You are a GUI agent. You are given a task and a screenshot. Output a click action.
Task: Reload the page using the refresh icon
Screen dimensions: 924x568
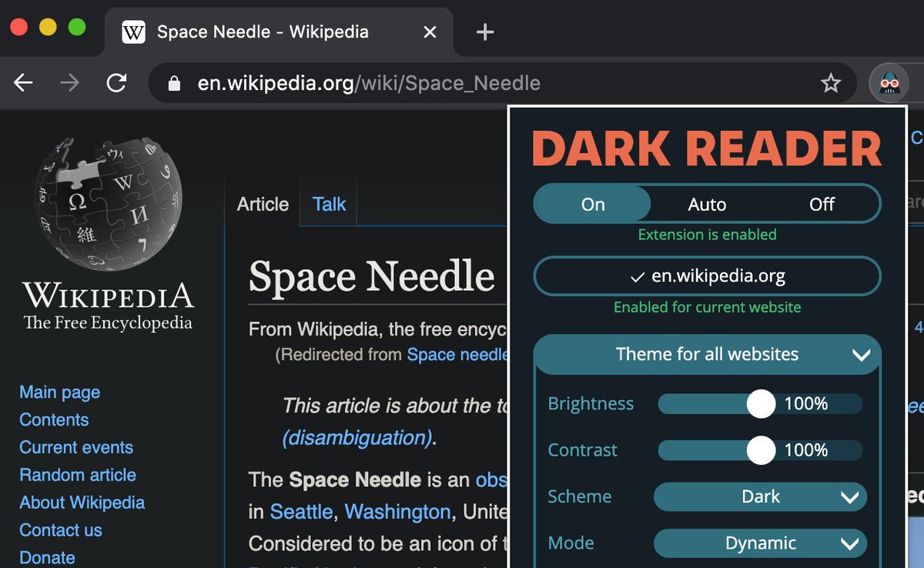pos(116,82)
